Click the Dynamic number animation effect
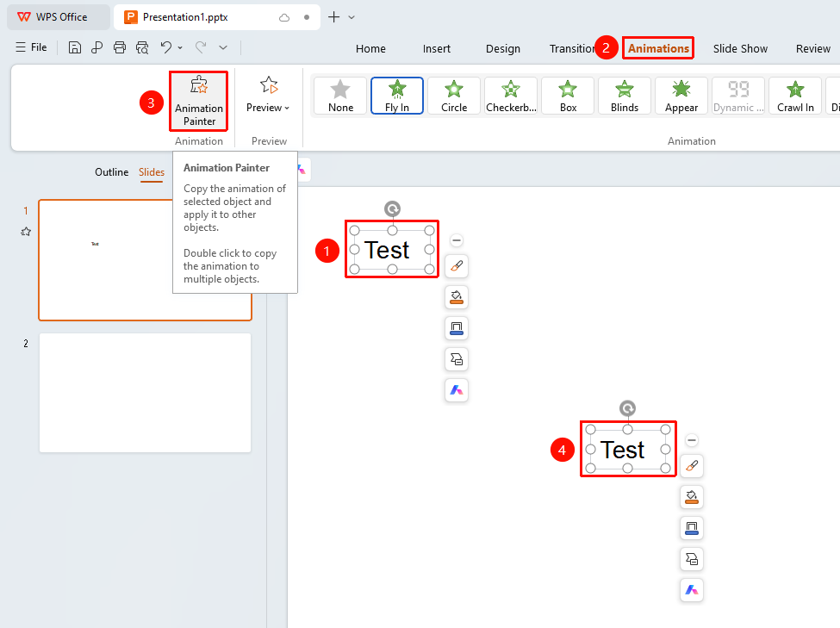The height and width of the screenshot is (628, 840). tap(738, 96)
